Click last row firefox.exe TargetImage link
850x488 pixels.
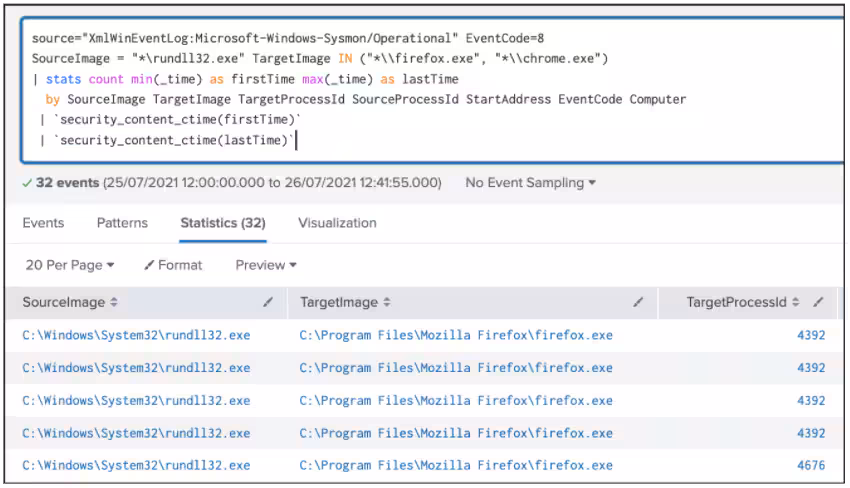[x=455, y=466]
